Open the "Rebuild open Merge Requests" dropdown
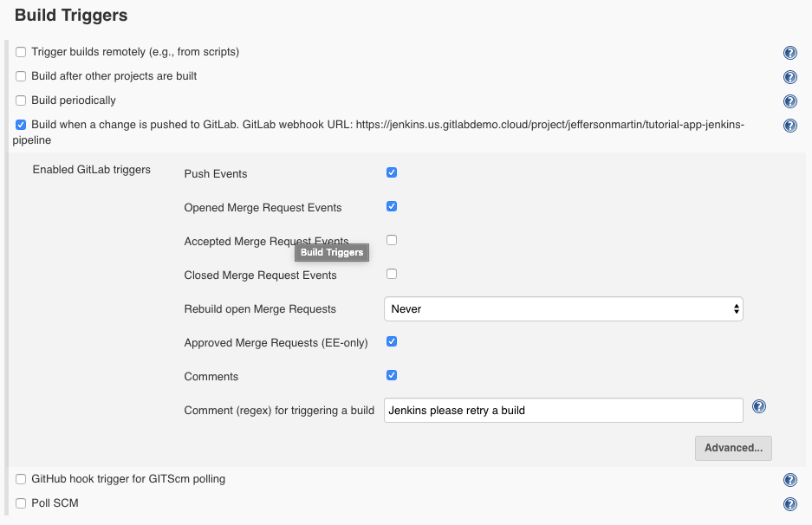Screen dimensions: 812x525 563,308
